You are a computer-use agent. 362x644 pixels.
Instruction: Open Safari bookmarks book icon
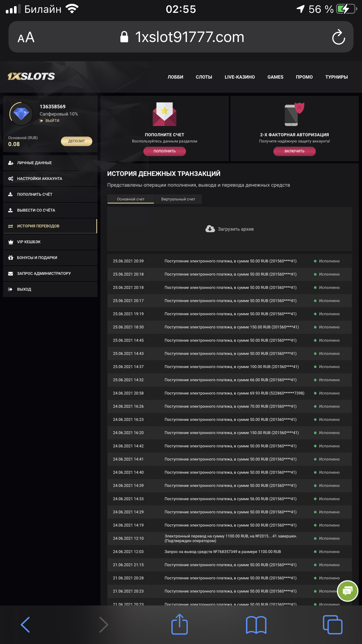pos(256,625)
